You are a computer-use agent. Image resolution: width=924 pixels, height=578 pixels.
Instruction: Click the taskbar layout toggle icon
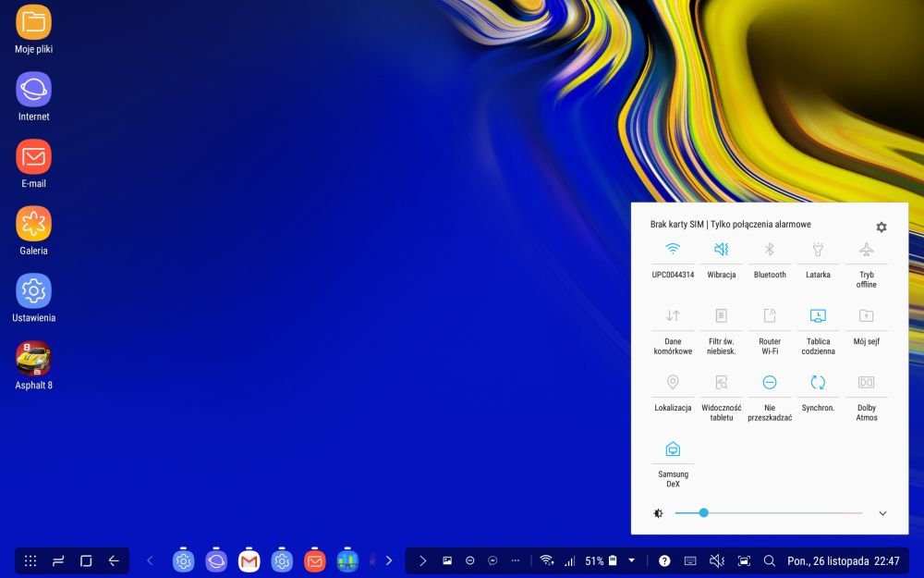coord(58,561)
